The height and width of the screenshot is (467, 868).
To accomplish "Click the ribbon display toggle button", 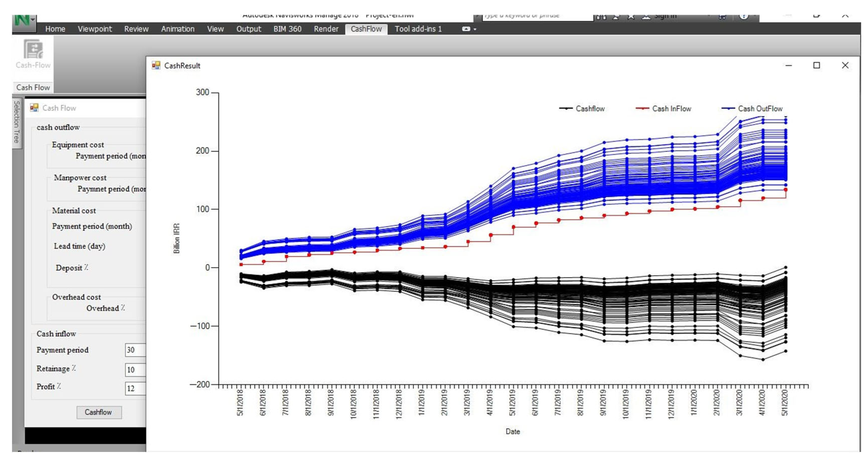I will (466, 29).
